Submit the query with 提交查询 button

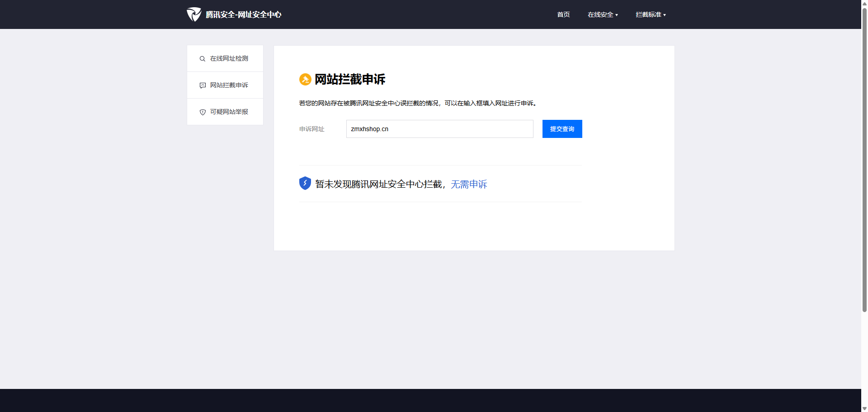562,129
